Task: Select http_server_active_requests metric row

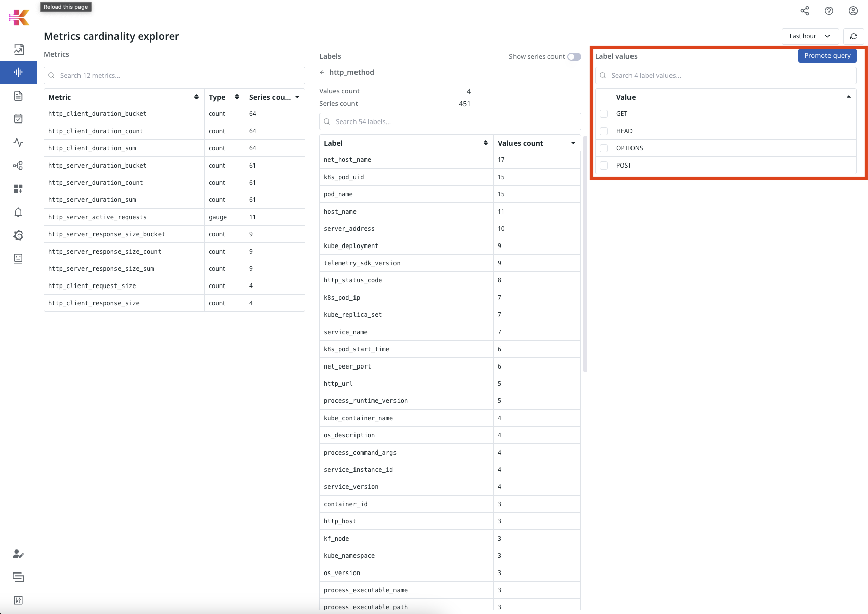Action: click(x=97, y=217)
